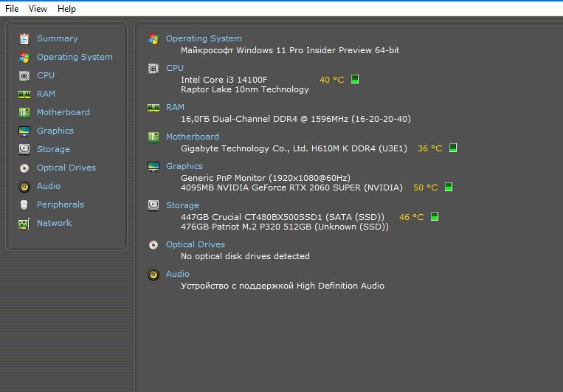Select Storage in the sidebar
The image size is (563, 392).
[54, 149]
